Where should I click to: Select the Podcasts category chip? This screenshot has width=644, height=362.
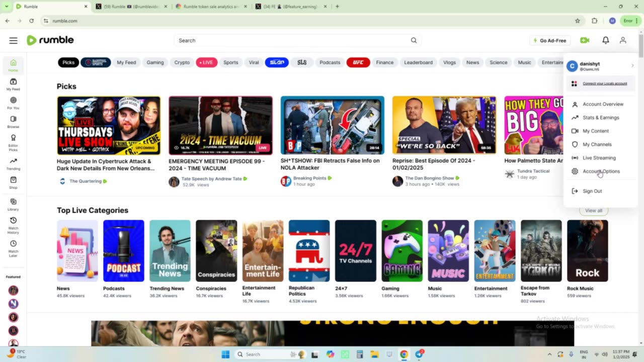pyautogui.click(x=330, y=62)
